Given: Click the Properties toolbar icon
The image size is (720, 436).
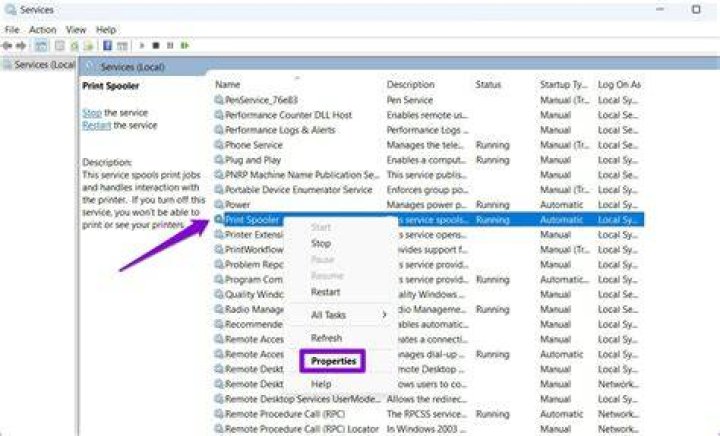Looking at the screenshot, I should point(60,45).
